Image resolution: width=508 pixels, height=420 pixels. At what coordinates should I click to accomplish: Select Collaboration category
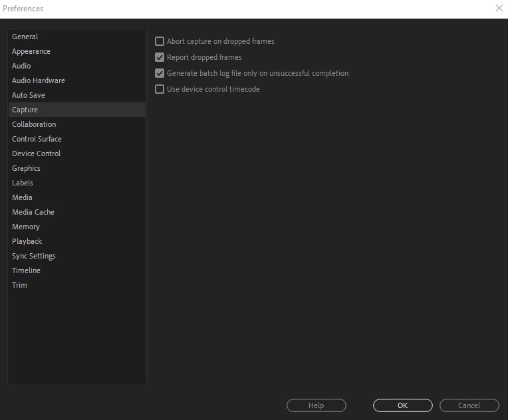(77, 124)
